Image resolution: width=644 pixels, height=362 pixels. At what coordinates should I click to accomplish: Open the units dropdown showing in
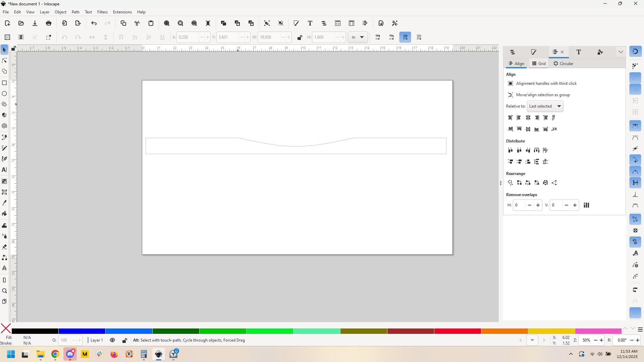point(358,37)
